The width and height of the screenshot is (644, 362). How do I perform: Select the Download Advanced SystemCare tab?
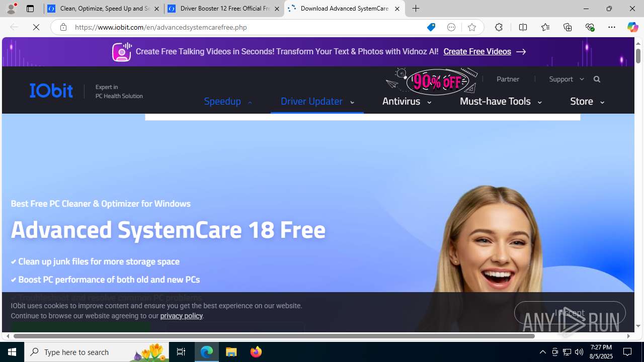coord(345,9)
